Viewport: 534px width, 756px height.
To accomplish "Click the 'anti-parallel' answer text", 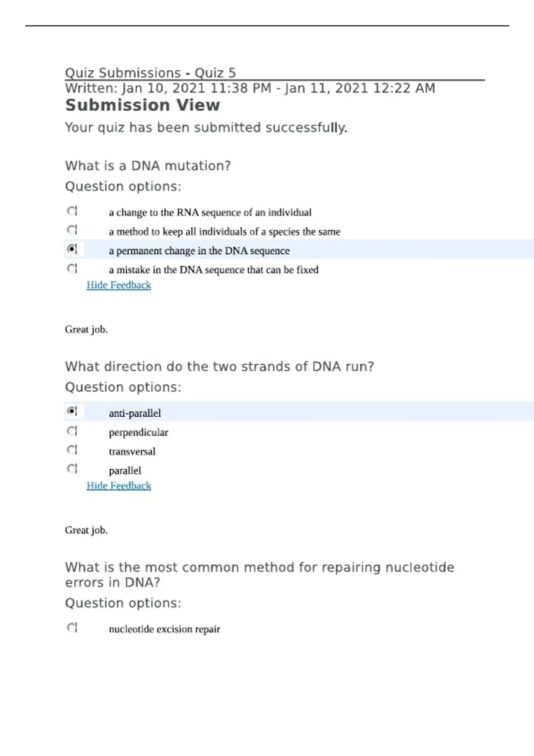I will click(x=135, y=413).
